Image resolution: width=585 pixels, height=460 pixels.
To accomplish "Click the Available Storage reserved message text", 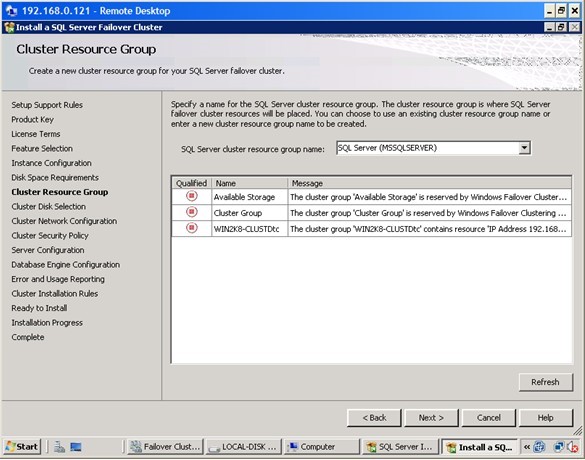I will (x=429, y=197).
